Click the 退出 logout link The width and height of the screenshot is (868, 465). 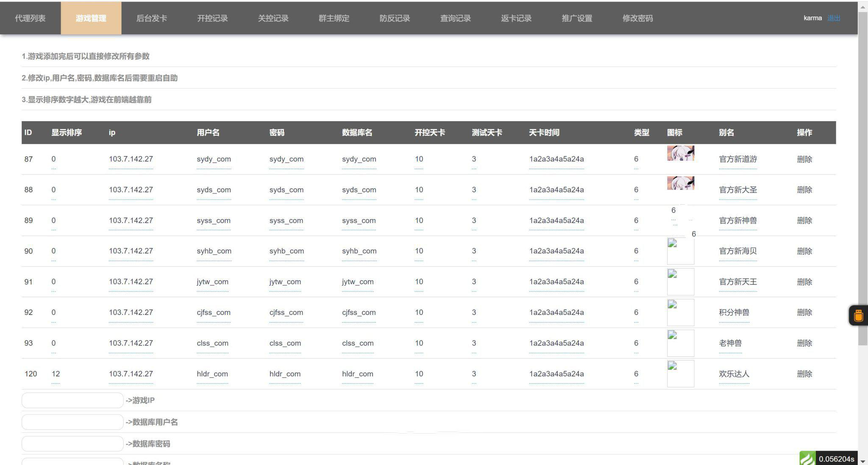click(833, 18)
